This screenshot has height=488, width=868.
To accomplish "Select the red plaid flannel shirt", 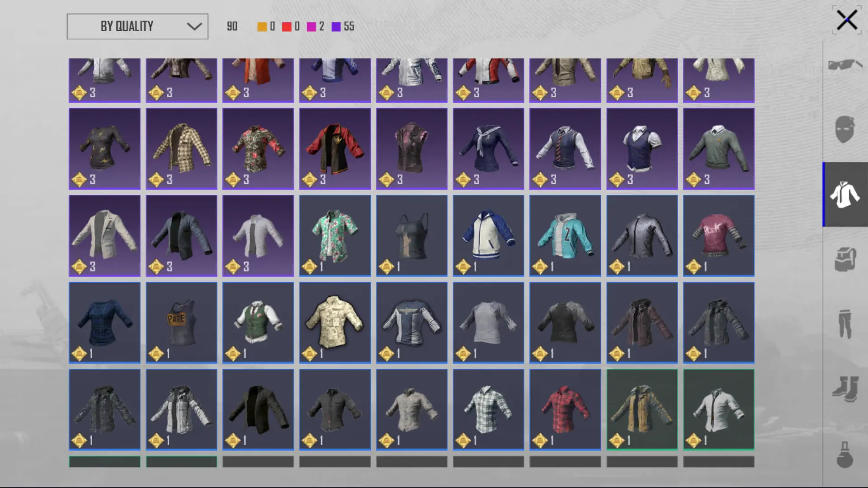I will [565, 409].
